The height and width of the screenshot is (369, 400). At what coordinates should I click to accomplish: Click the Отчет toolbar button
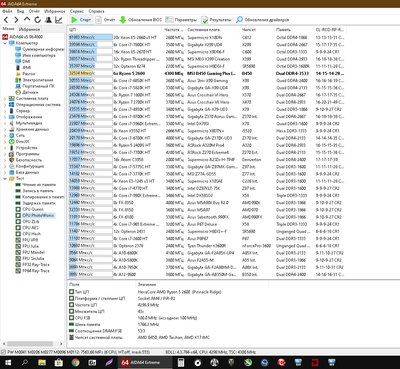pyautogui.click(x=105, y=20)
